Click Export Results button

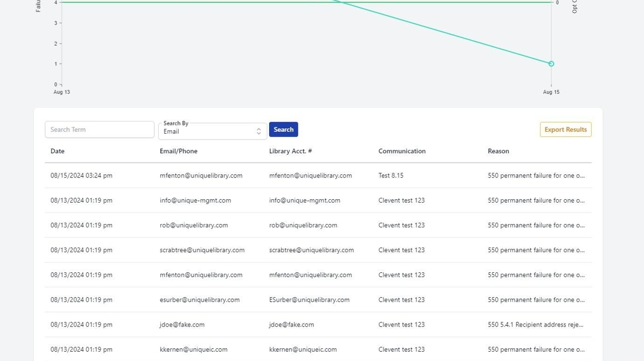566,130
